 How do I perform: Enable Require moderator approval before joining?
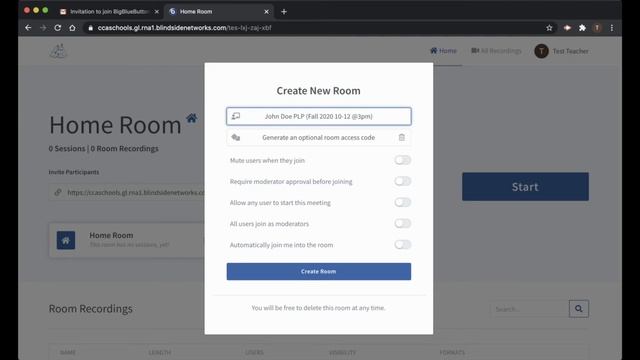coord(402,181)
